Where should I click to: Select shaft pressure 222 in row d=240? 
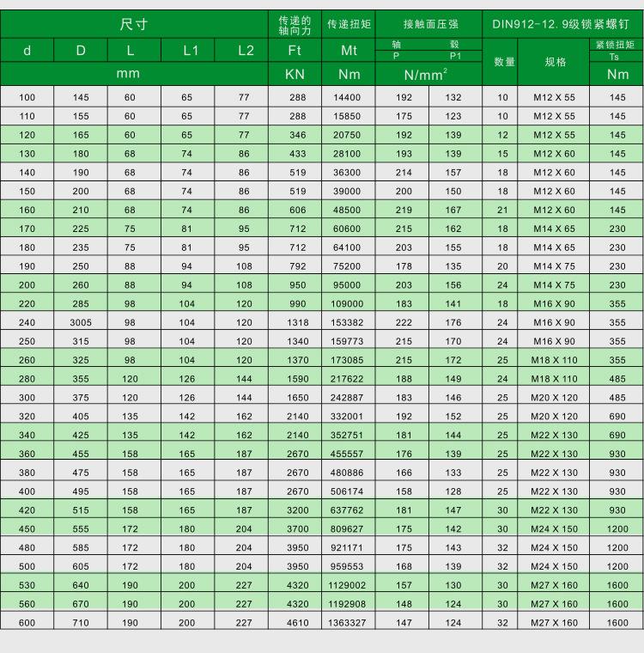pos(404,322)
